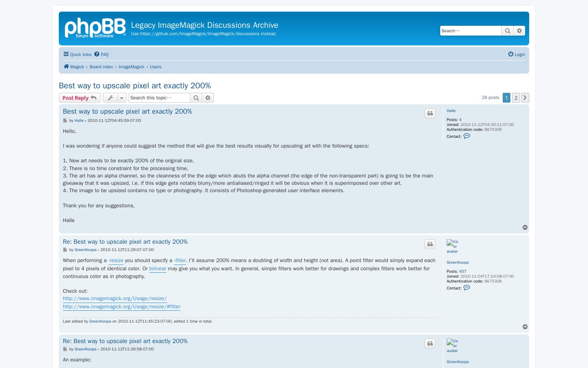Go to page 2 of topic
The image size is (588, 368).
[516, 98]
